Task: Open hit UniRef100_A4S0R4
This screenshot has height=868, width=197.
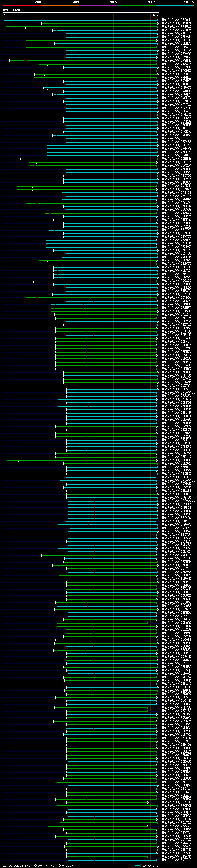Action: [x=177, y=23]
